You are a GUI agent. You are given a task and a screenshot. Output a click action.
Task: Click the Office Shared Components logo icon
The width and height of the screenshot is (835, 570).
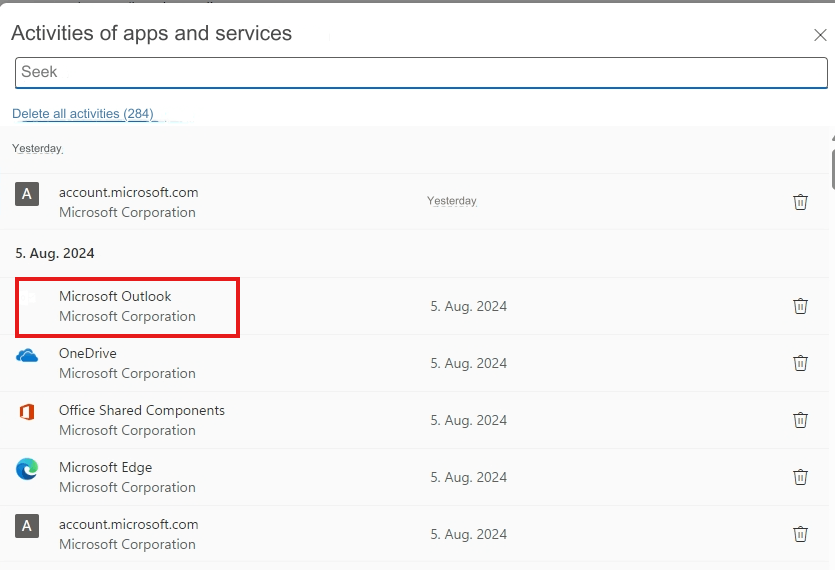27,412
